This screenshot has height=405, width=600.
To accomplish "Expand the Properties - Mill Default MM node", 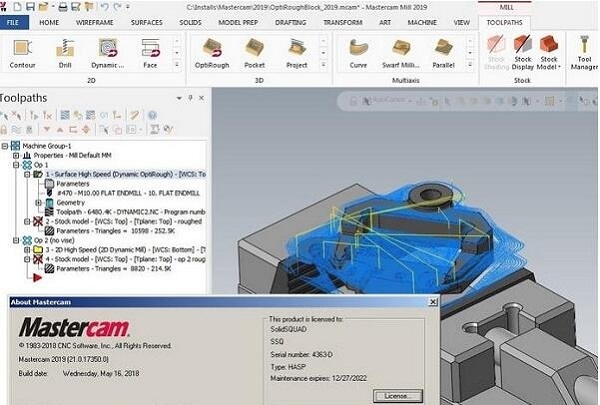I will (x=16, y=155).
